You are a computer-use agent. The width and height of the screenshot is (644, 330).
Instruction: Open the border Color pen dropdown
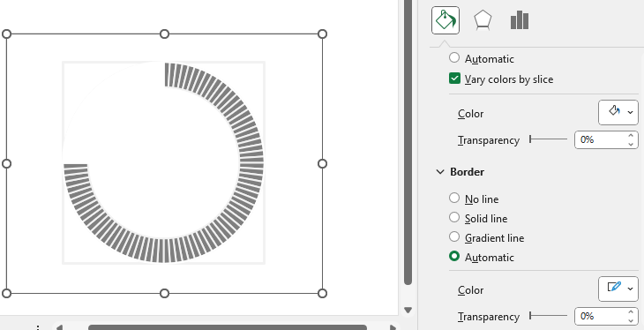[618, 289]
